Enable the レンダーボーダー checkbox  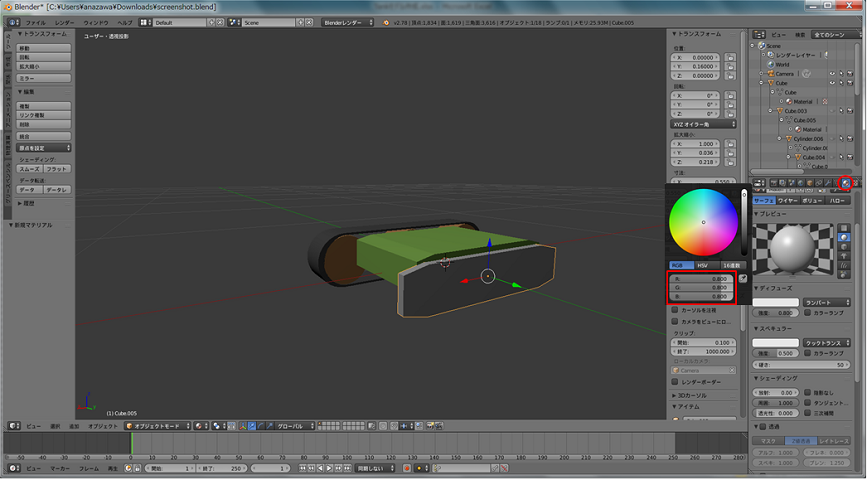674,382
